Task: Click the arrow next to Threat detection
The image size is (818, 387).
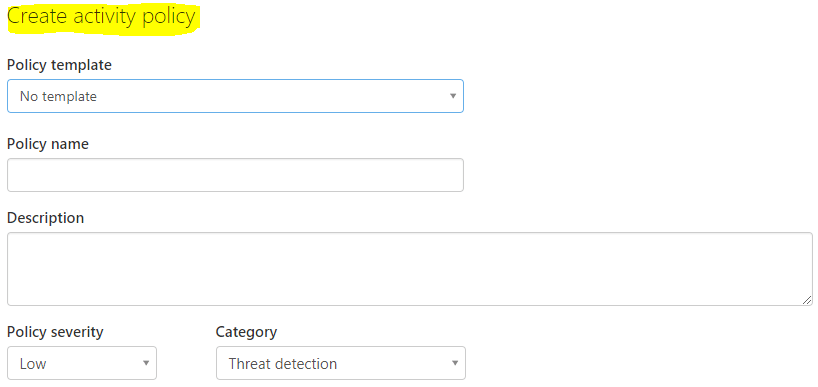Action: click(455, 363)
